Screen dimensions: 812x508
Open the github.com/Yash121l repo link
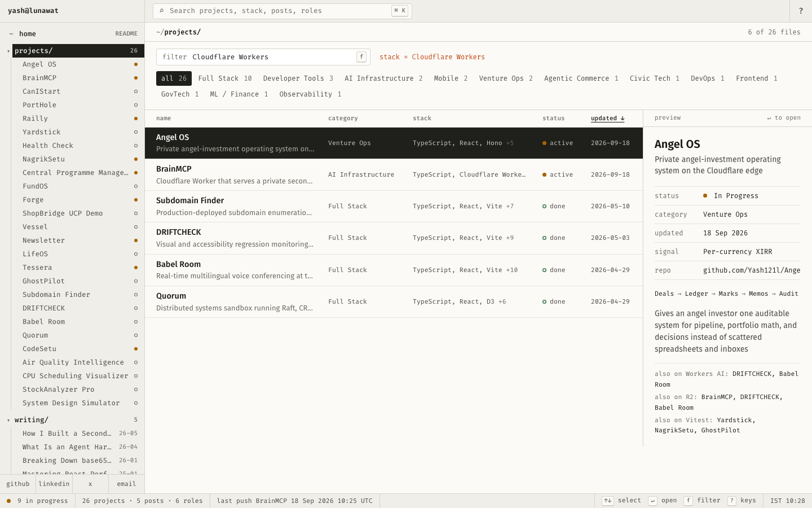pos(752,270)
